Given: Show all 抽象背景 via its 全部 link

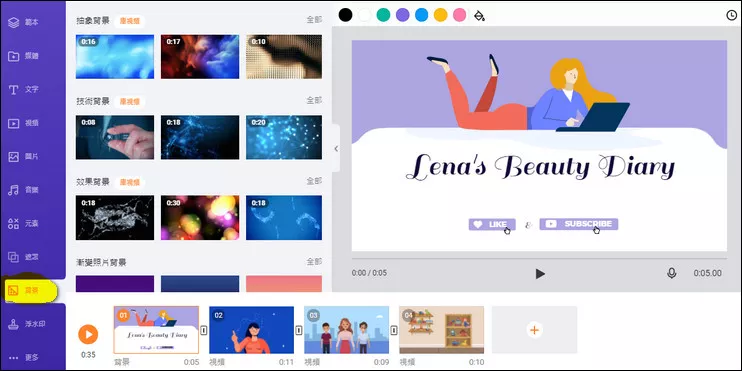Looking at the screenshot, I should [314, 20].
